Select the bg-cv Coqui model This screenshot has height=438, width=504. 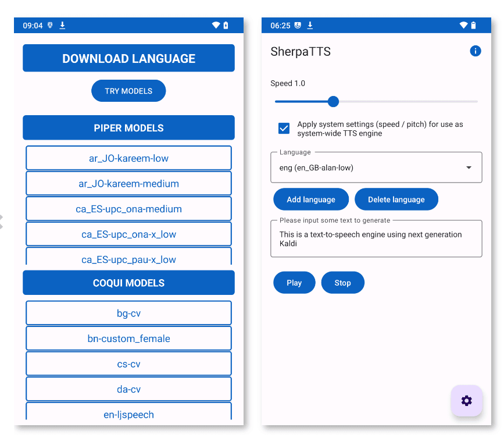point(128,313)
